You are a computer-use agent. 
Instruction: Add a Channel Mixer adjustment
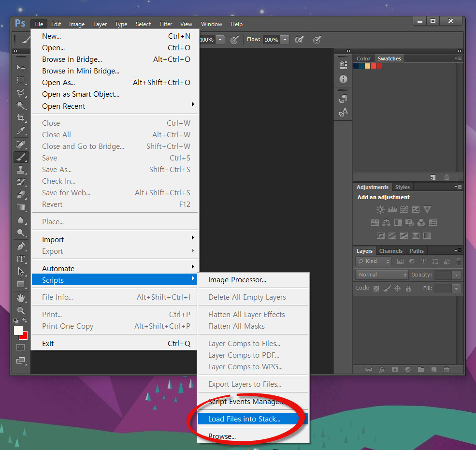(421, 222)
